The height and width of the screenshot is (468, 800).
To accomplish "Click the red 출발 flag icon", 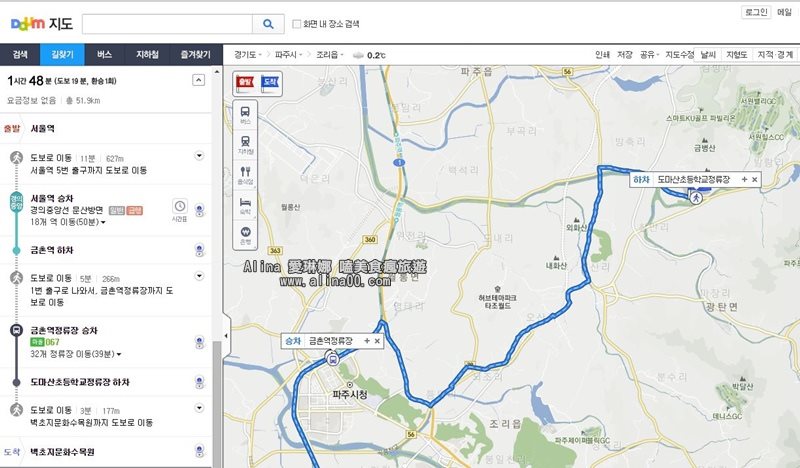I will pyautogui.click(x=245, y=83).
